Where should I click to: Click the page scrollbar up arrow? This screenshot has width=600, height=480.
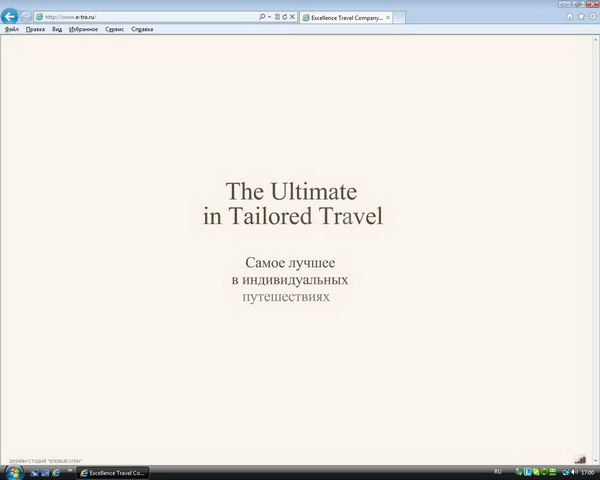[x=596, y=39]
